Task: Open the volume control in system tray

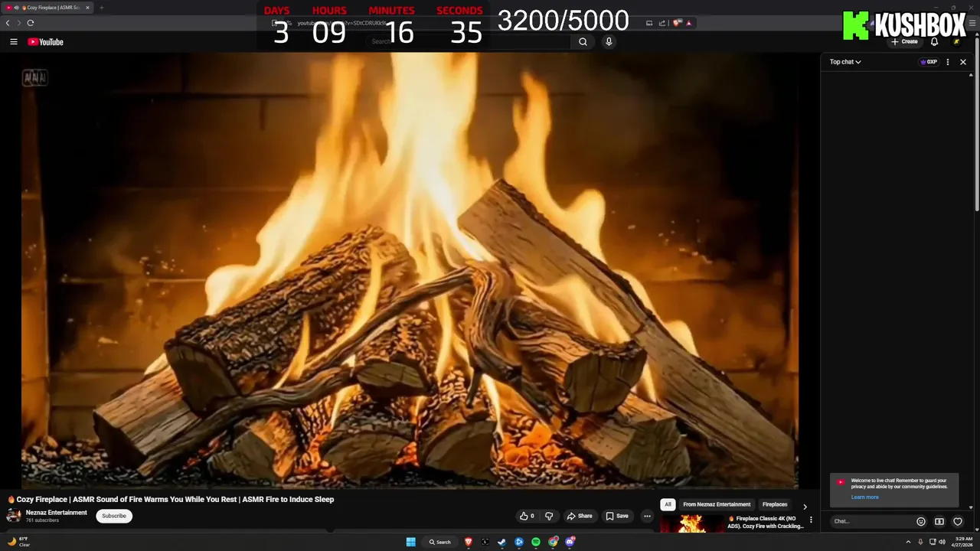Action: (x=941, y=542)
